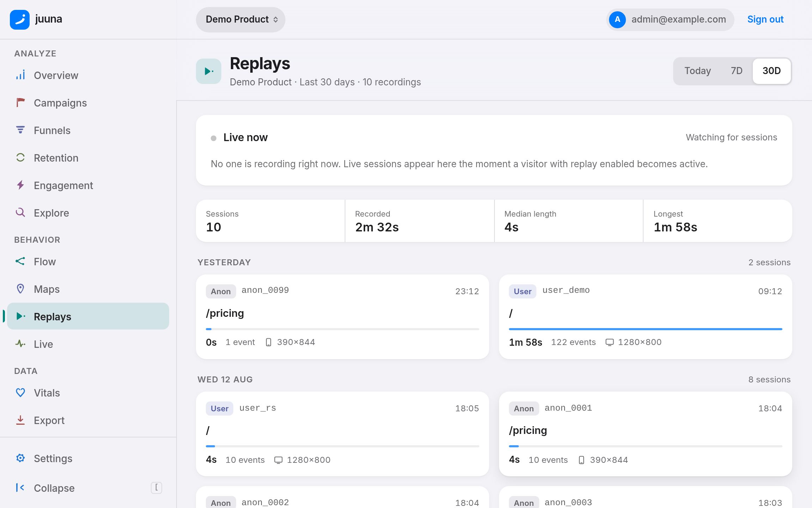The height and width of the screenshot is (508, 812).
Task: Switch range to 7D
Action: (x=737, y=71)
